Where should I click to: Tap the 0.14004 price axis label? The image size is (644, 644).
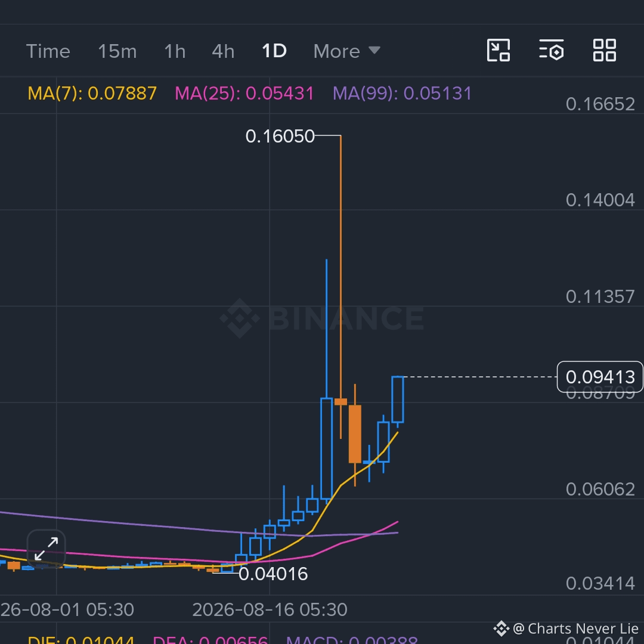600,200
